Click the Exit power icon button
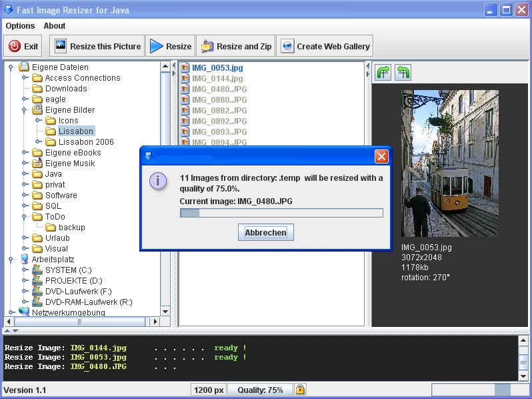This screenshot has width=532, height=399. [23, 46]
